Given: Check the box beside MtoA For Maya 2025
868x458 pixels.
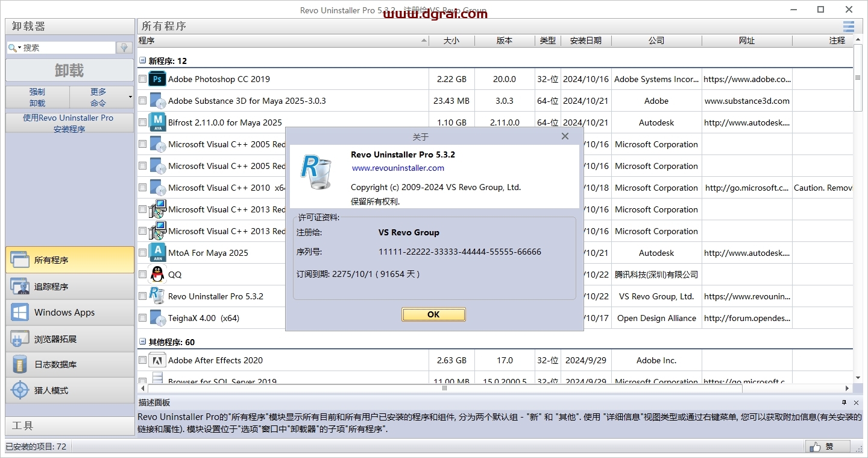Looking at the screenshot, I should tap(142, 253).
